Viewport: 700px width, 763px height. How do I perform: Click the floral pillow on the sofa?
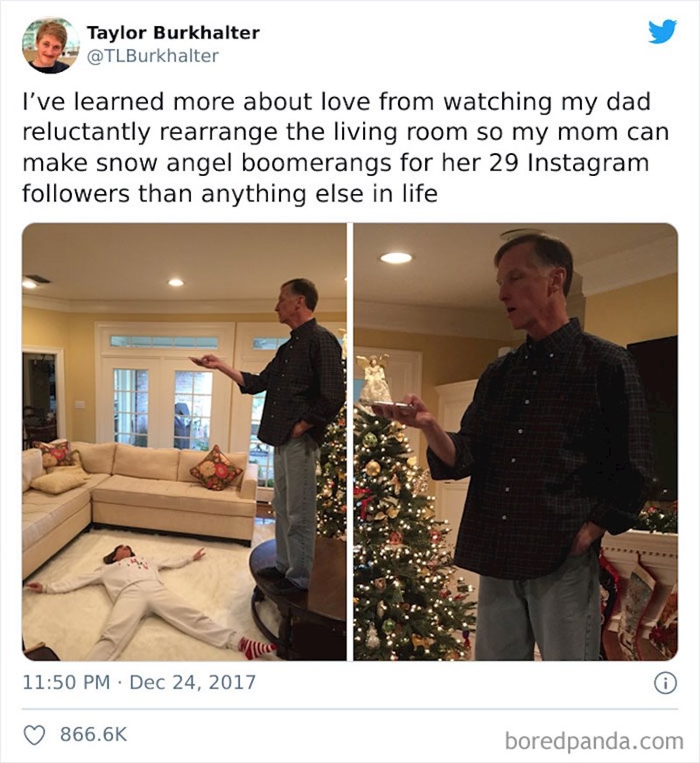(x=215, y=467)
